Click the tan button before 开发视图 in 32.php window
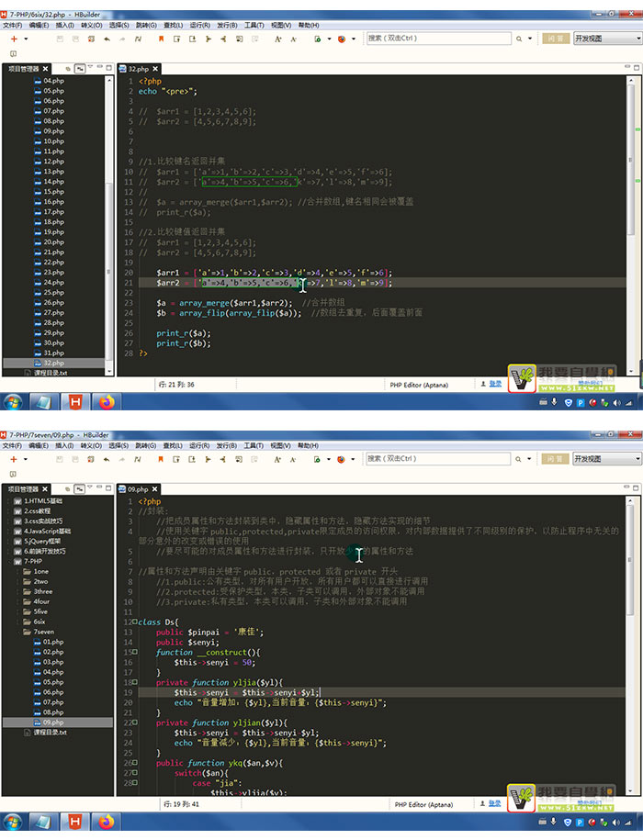Image resolution: width=643 pixels, height=840 pixels. [x=556, y=39]
